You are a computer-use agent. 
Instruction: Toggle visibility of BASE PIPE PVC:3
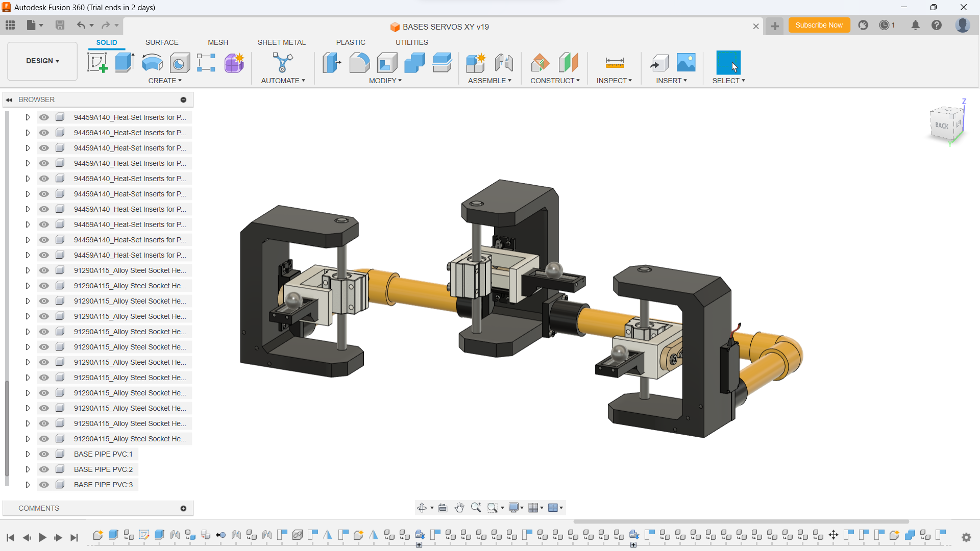point(44,485)
